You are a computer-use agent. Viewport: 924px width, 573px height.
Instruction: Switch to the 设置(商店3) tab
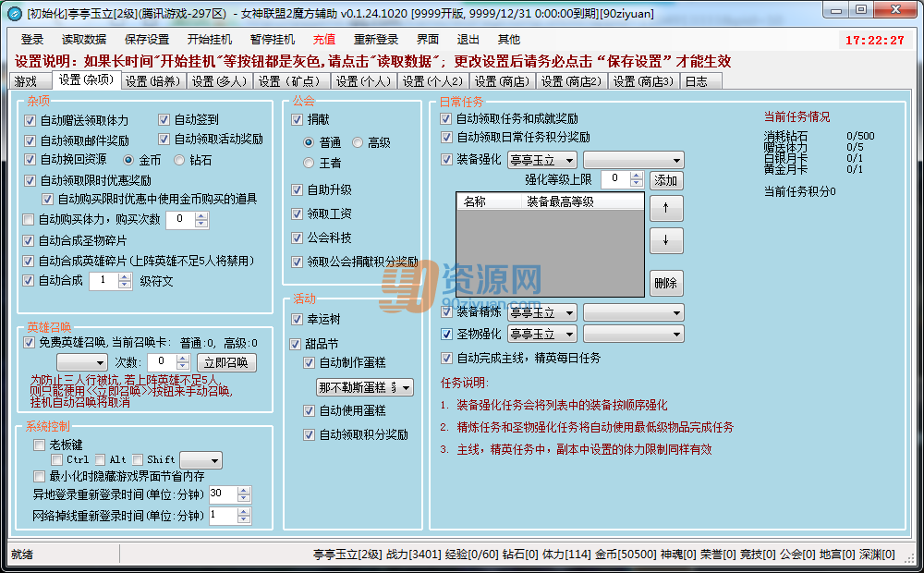(x=643, y=81)
